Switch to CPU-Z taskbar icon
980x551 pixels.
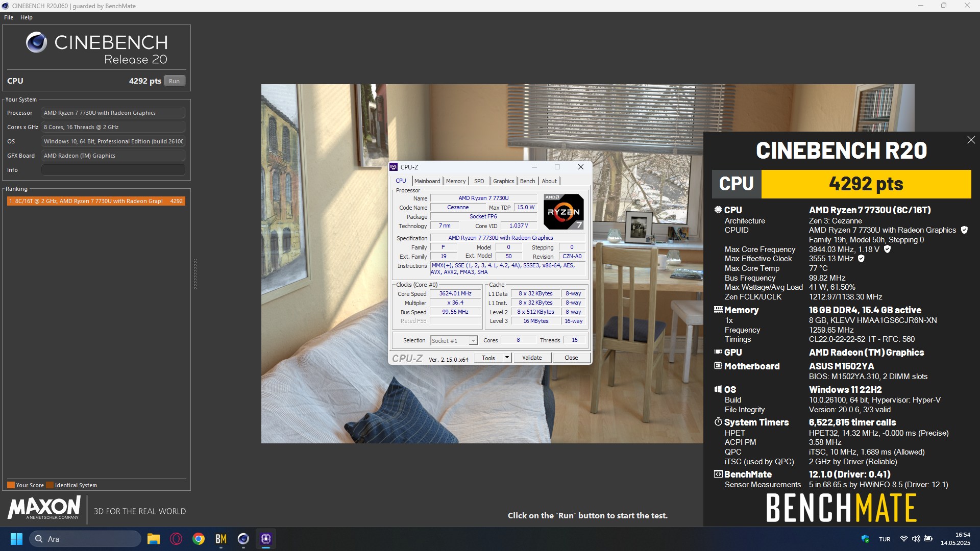click(266, 539)
